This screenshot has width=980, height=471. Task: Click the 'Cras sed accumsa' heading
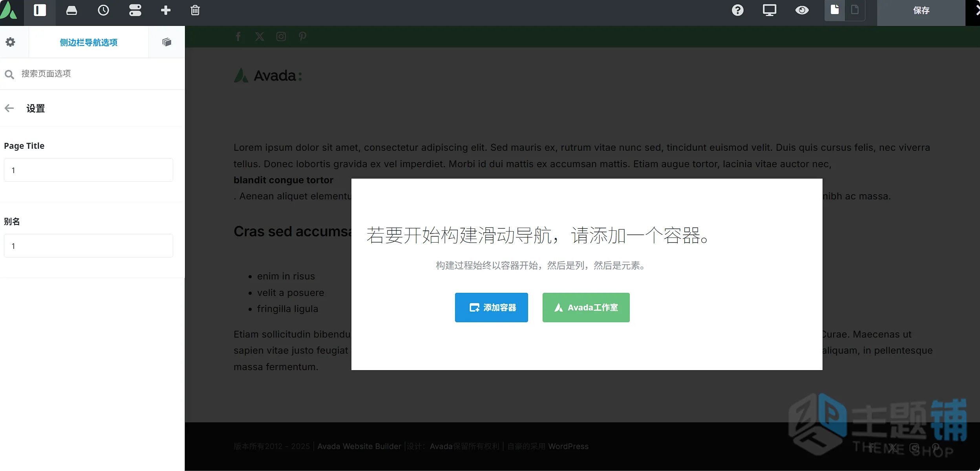click(293, 232)
